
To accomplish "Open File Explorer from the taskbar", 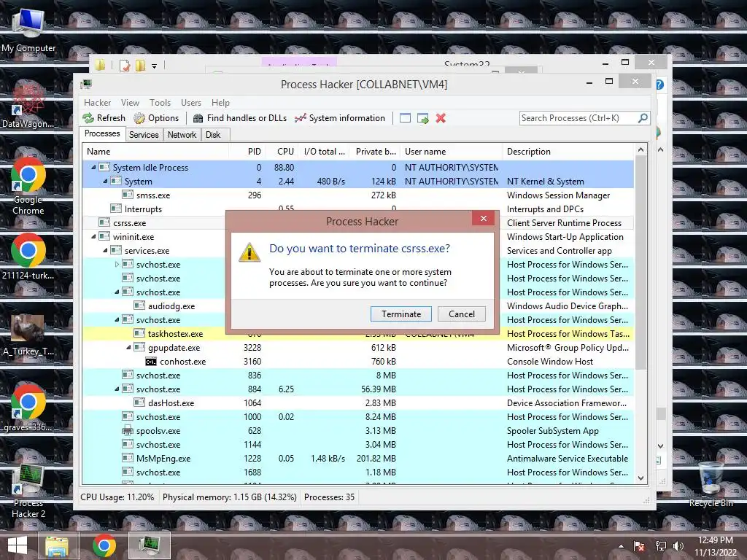I will pyautogui.click(x=57, y=545).
